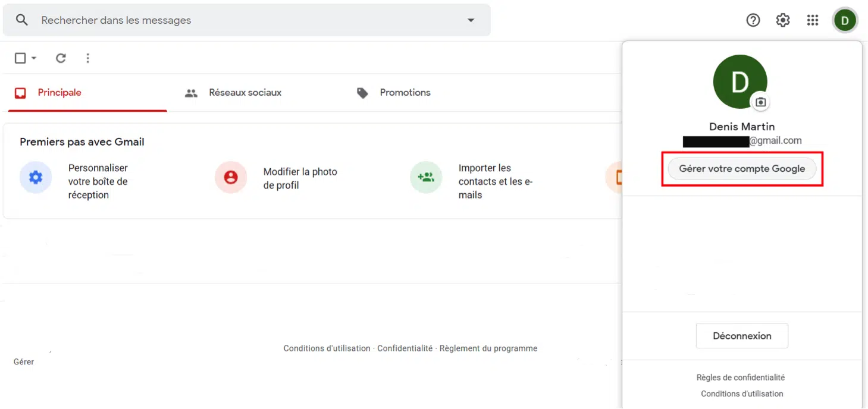This screenshot has width=868, height=409.
Task: Open the Google apps grid icon
Action: click(x=813, y=20)
